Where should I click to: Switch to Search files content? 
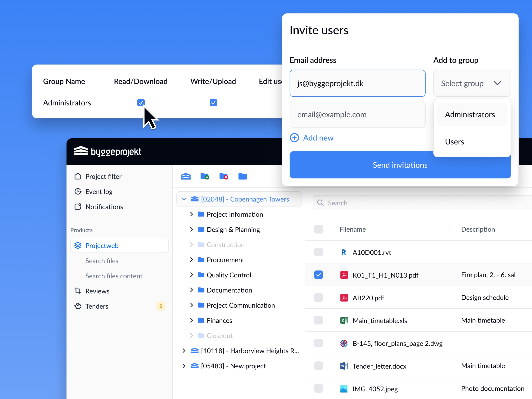point(114,276)
